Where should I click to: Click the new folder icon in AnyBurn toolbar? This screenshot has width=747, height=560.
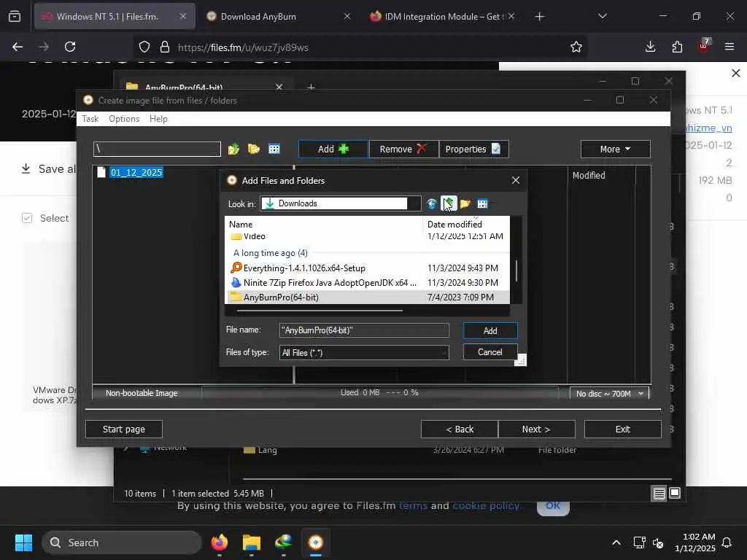click(253, 149)
